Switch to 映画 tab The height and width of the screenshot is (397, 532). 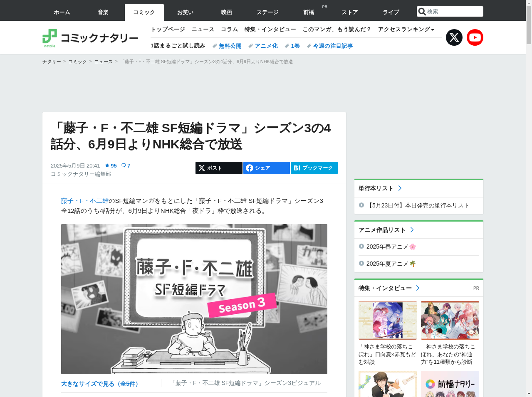227,12
